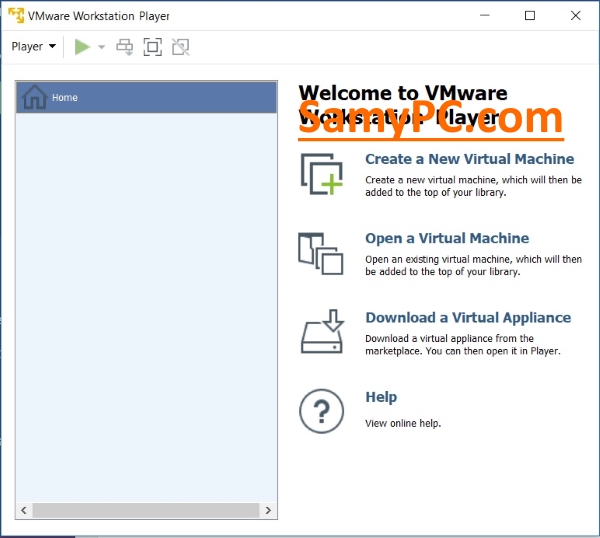Click the new virtual machine plus icon
The image size is (600, 538).
point(321,174)
